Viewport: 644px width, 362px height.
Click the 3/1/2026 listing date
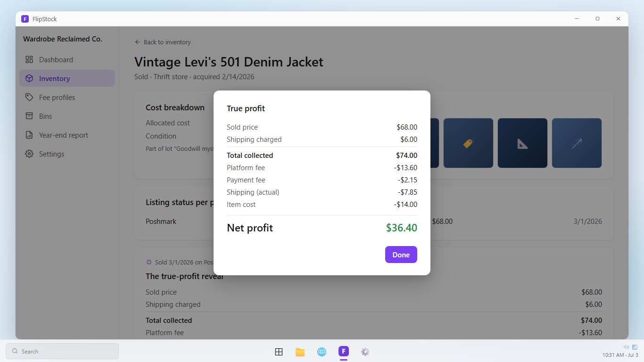point(588,221)
